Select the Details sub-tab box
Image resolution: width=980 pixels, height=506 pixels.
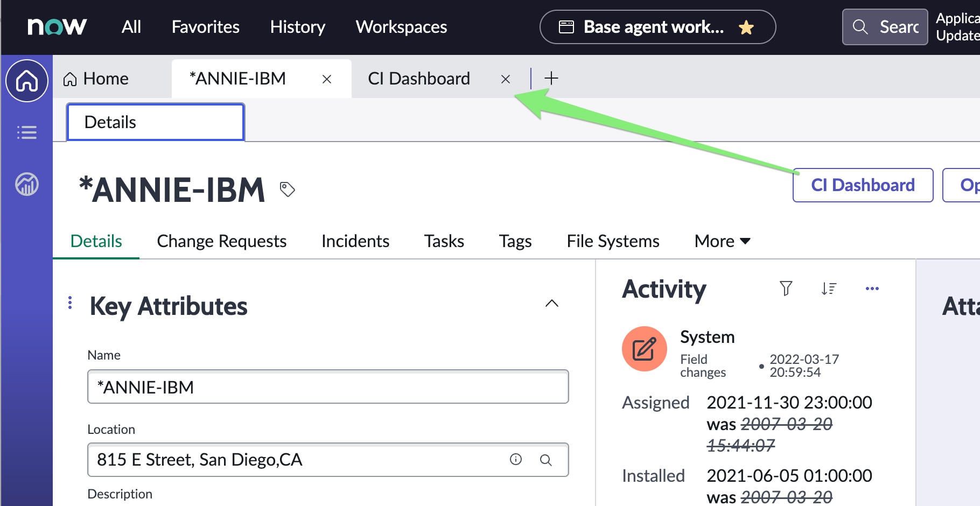click(156, 122)
